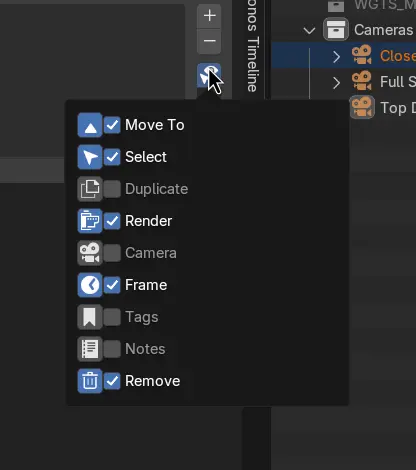Enable the Camera checkbox
The image size is (416, 470).
click(x=112, y=253)
